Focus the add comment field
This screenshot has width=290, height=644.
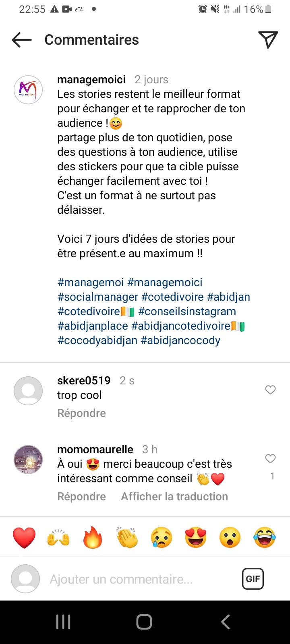click(x=121, y=579)
